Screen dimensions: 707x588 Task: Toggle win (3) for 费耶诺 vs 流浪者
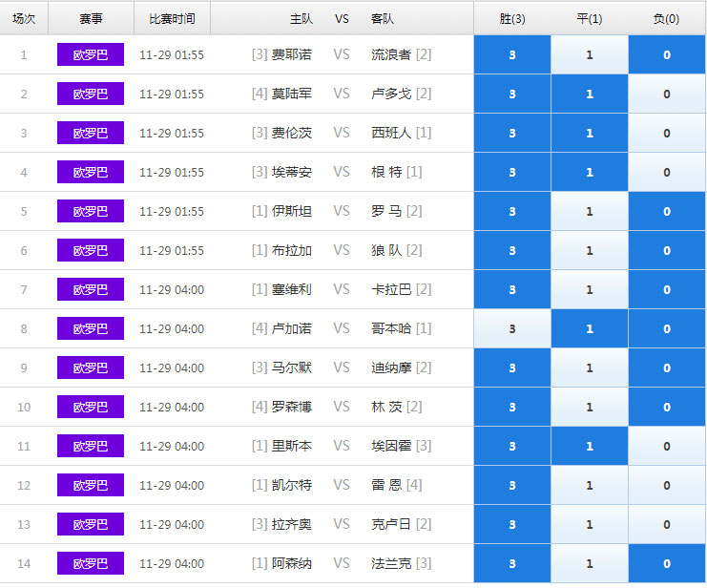(x=512, y=54)
